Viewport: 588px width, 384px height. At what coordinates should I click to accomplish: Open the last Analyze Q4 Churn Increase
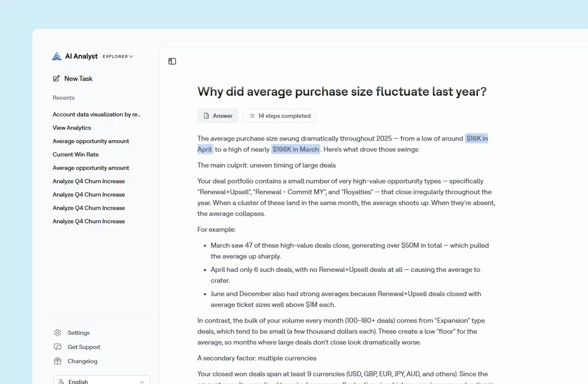88,221
